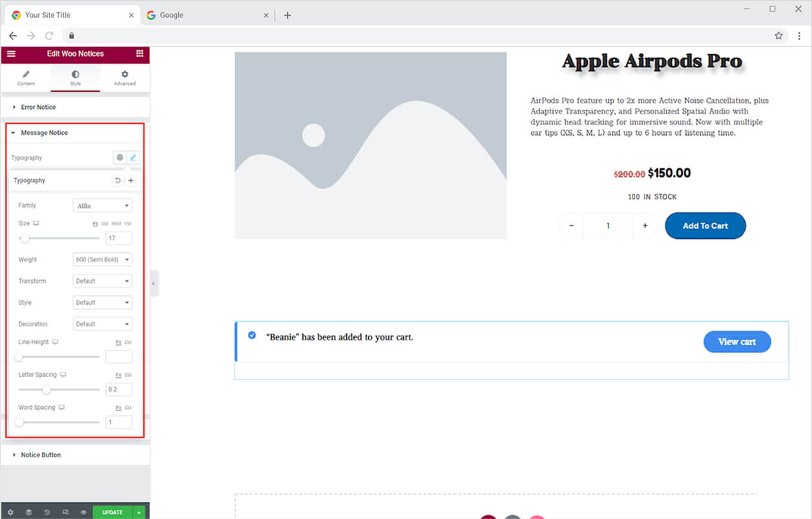Open page settings gear in bottom bar

(10, 512)
